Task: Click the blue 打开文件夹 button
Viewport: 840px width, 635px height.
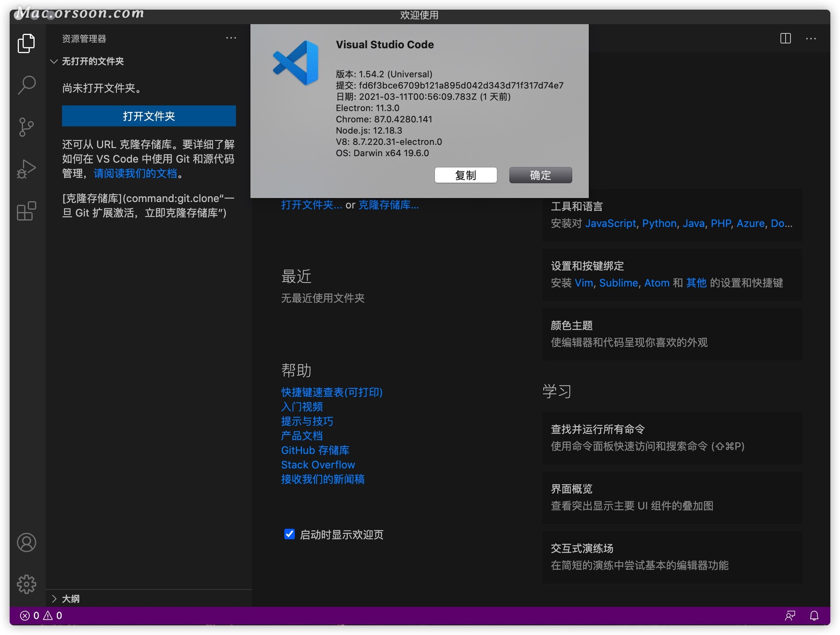Action: click(149, 116)
